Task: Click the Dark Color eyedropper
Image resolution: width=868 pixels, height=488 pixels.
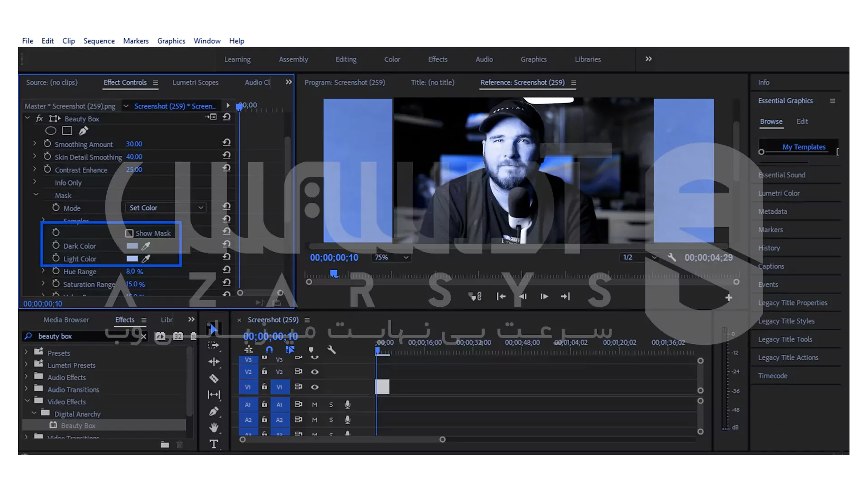Action: coord(146,246)
